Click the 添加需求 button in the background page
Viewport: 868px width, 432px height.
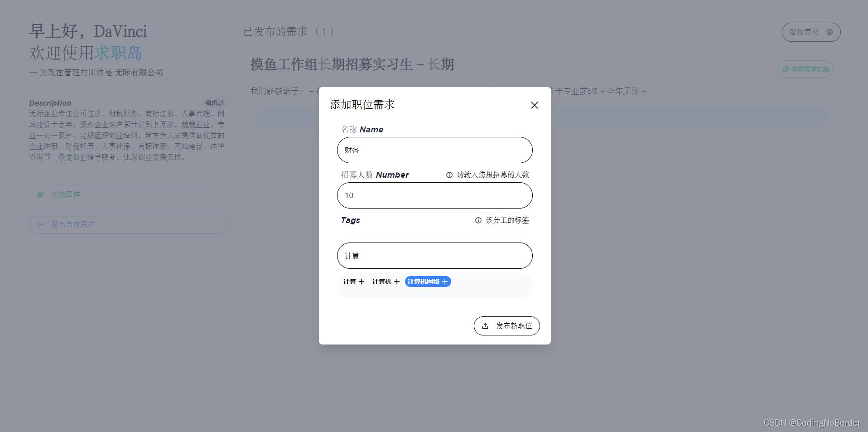[x=811, y=32]
